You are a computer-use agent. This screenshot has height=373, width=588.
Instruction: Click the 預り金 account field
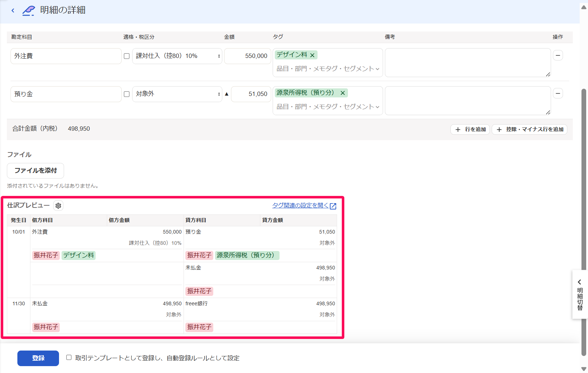click(66, 94)
